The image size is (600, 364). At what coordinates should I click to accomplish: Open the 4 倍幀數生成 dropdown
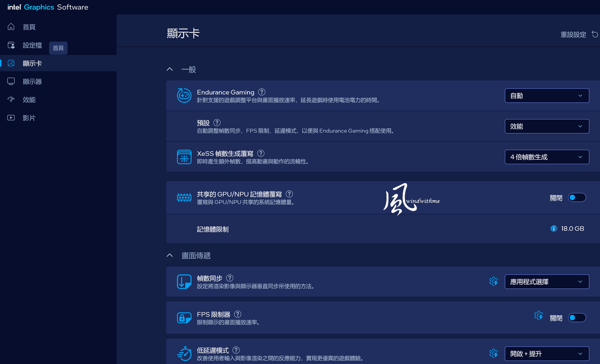click(x=547, y=157)
